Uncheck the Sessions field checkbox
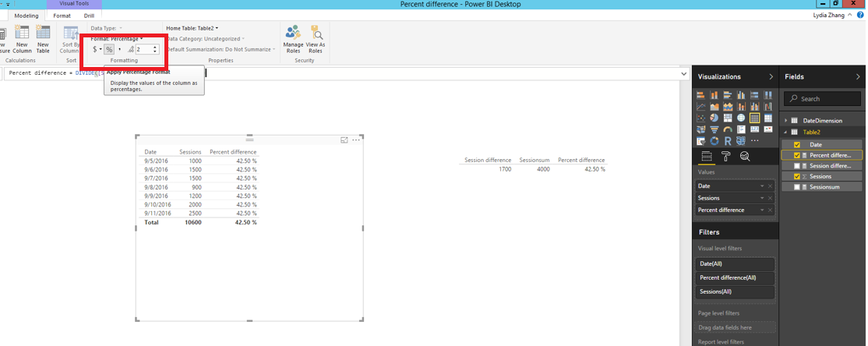Screen dimensions: 868x346 (x=796, y=176)
